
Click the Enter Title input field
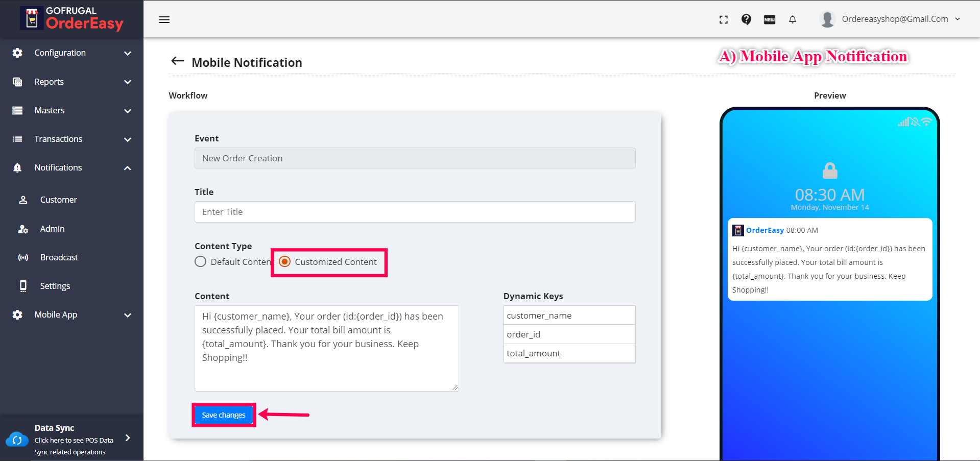tap(415, 212)
